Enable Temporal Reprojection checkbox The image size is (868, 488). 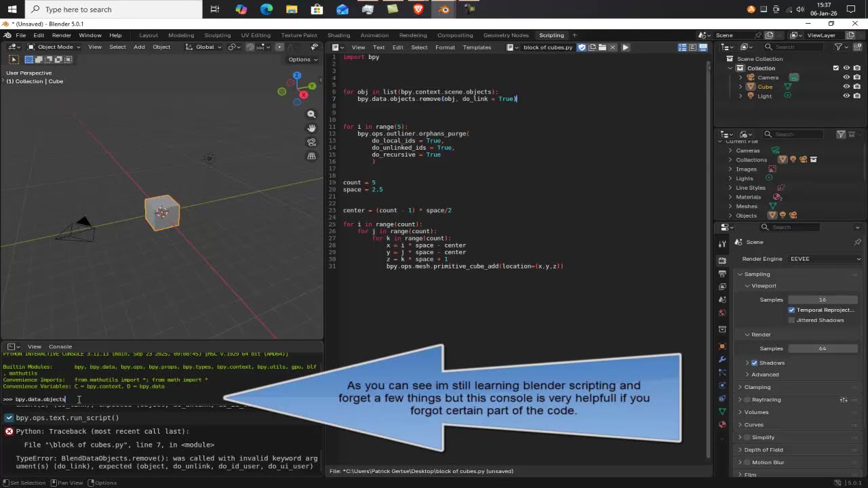791,310
